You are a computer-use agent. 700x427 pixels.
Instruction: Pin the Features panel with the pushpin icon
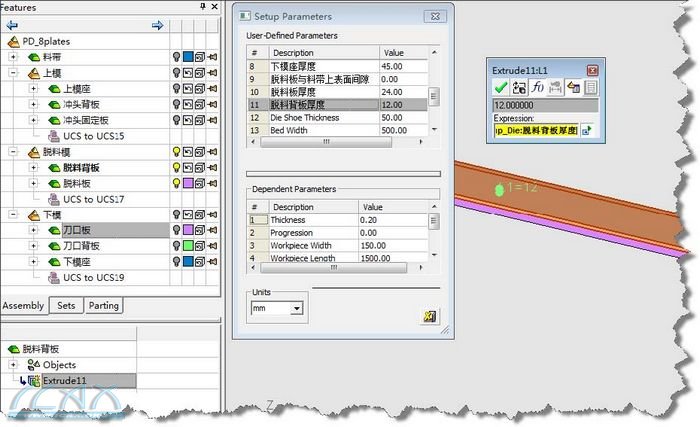[203, 6]
